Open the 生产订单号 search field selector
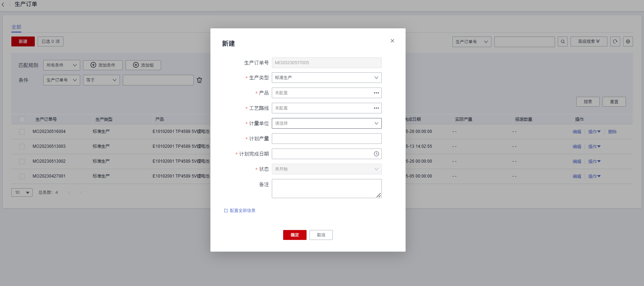The image size is (644, 286). coord(472,42)
